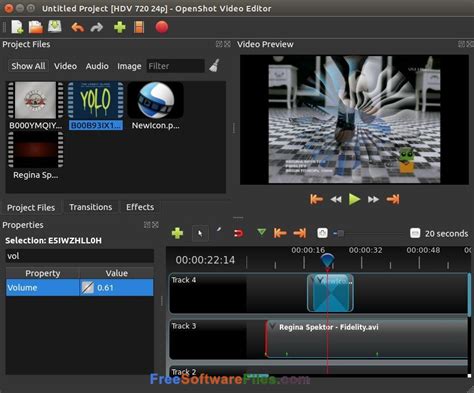Jump to end in the video preview
The image size is (474, 393).
pyautogui.click(x=393, y=199)
